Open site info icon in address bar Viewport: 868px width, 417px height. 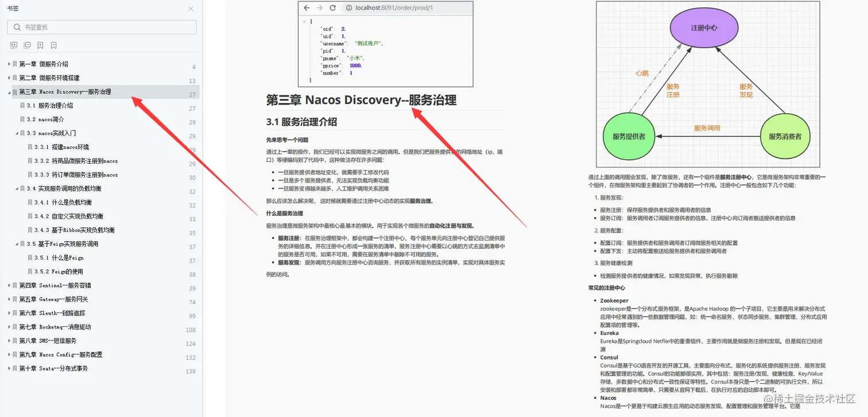pos(349,8)
